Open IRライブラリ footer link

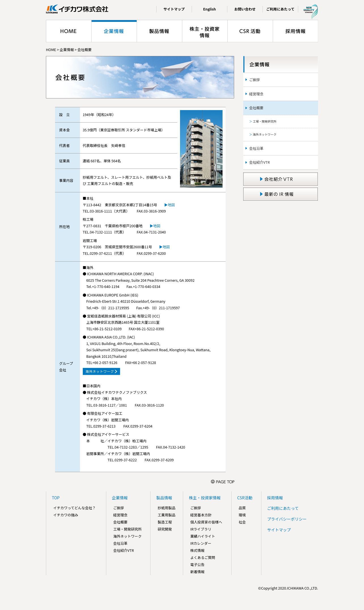point(201,529)
